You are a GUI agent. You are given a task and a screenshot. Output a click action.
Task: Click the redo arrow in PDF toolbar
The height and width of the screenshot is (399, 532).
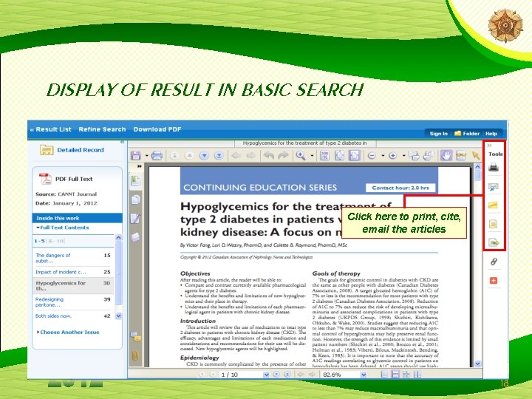(x=283, y=156)
